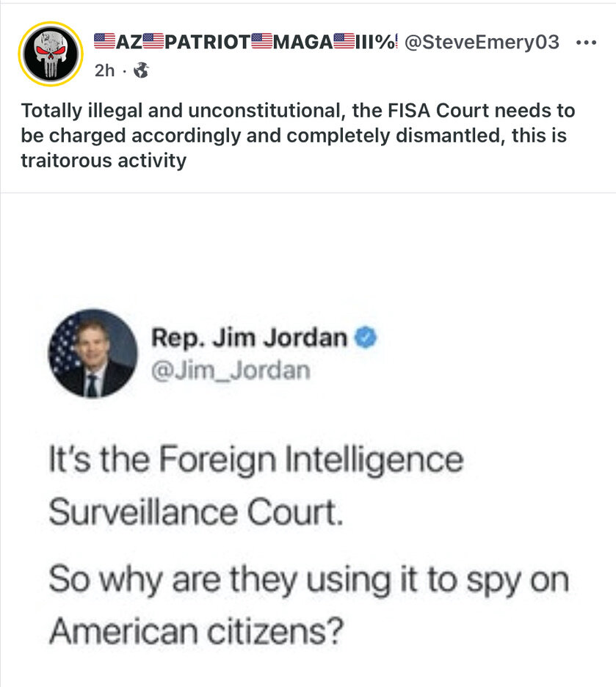Click the globe public visibility icon

coord(141,70)
